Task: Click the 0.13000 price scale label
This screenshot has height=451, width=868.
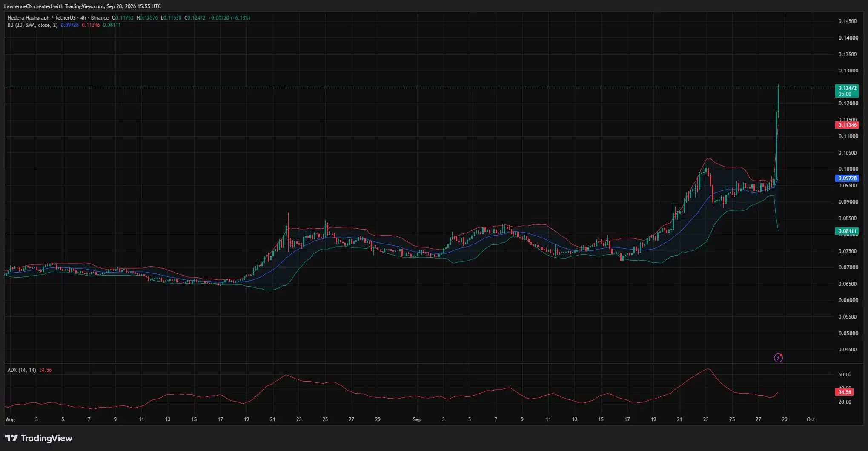Action: (848, 71)
